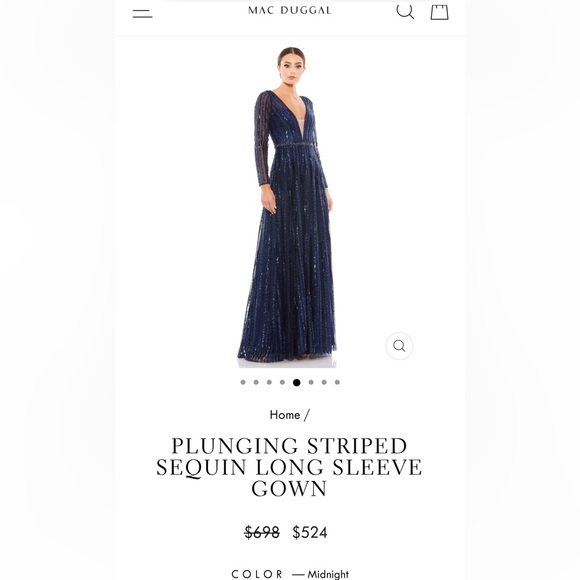
Task: Click the Plunging Striped Sequin Gown title
Action: click(289, 467)
